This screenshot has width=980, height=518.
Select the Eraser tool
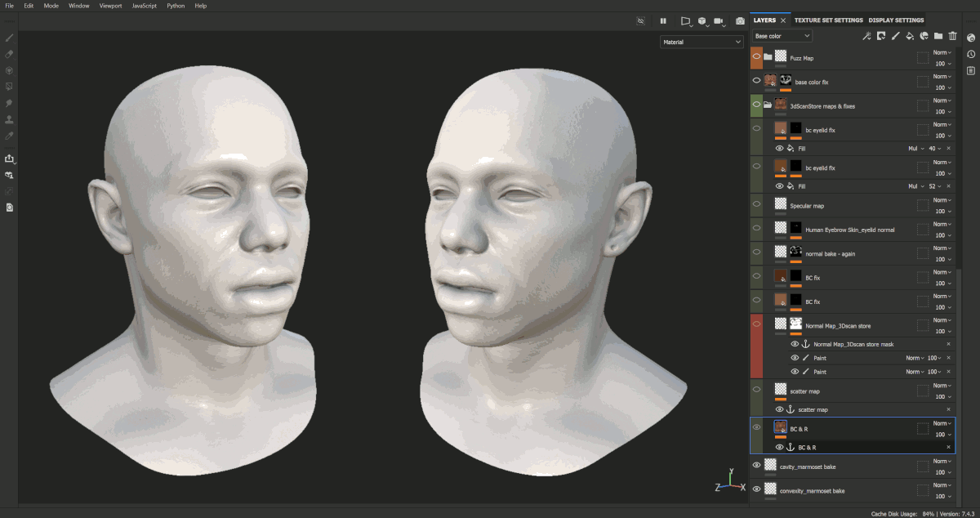(9, 54)
